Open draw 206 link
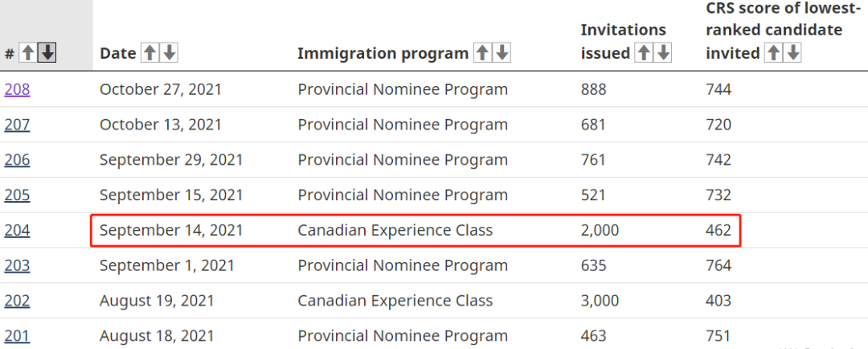Image resolution: width=868 pixels, height=349 pixels. coord(17,160)
